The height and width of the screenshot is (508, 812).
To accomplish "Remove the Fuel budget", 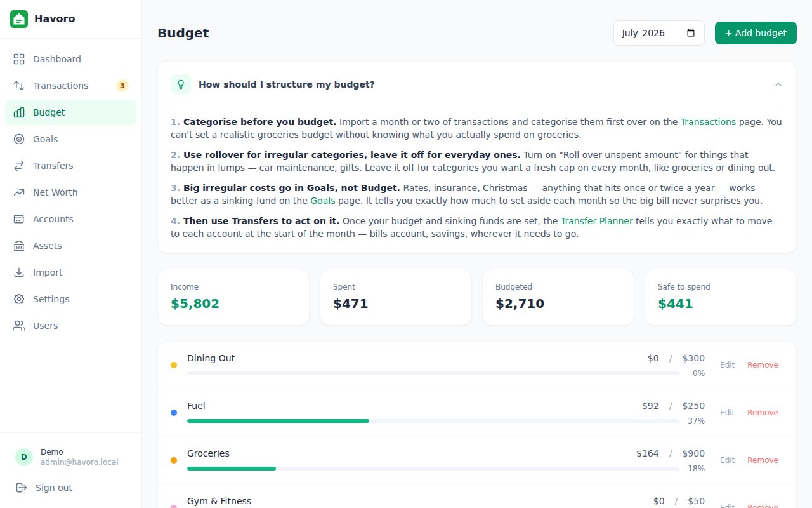I will click(763, 413).
